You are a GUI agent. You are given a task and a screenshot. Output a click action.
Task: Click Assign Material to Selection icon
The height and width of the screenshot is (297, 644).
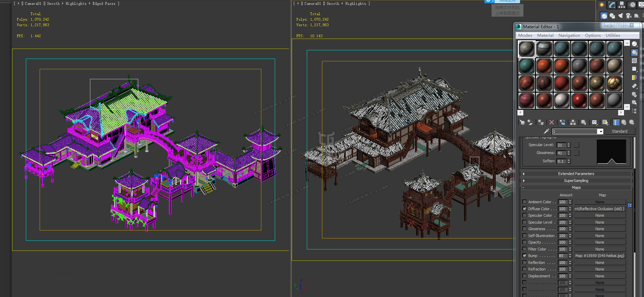pyautogui.click(x=541, y=122)
